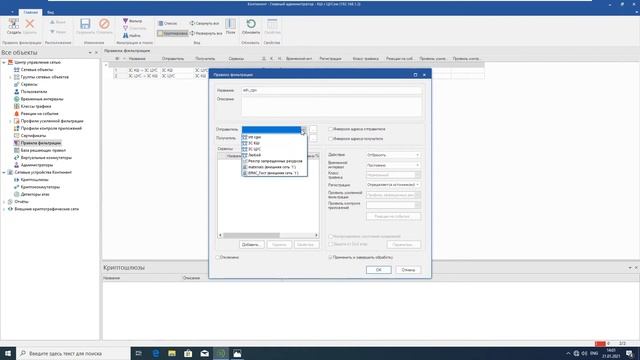
Task: Expand Группы сетевых объектов node
Action: click(10, 77)
